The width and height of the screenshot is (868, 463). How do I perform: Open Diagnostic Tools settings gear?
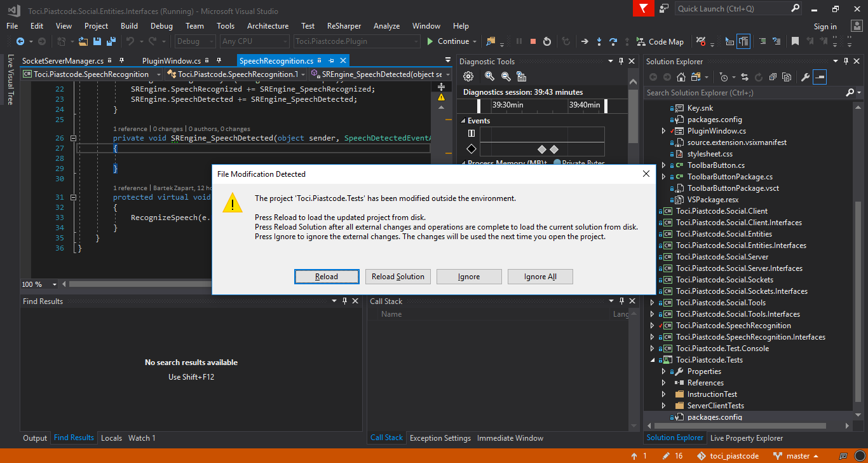468,76
